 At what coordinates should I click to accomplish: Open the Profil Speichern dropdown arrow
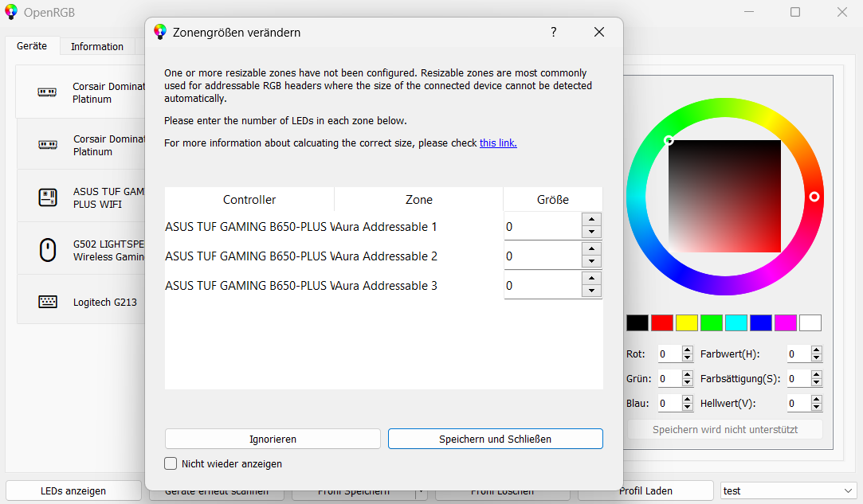[x=421, y=490]
